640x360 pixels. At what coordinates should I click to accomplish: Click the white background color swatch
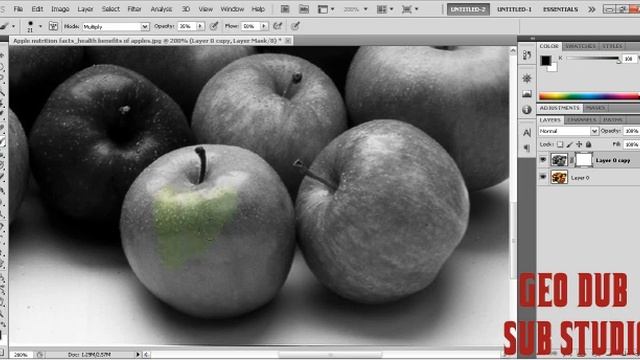pyautogui.click(x=553, y=67)
